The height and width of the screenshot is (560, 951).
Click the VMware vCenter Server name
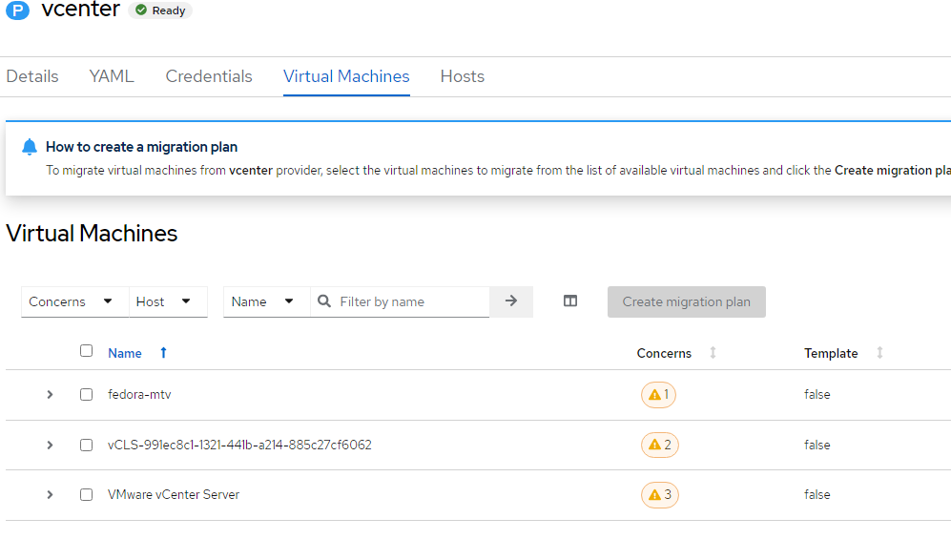(x=174, y=494)
